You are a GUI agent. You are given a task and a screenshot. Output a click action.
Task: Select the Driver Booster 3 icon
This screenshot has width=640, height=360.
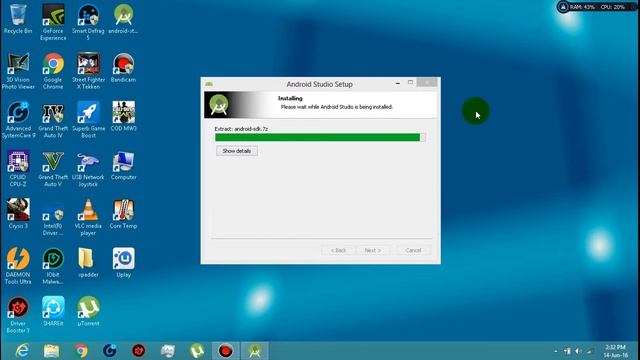(x=18, y=315)
